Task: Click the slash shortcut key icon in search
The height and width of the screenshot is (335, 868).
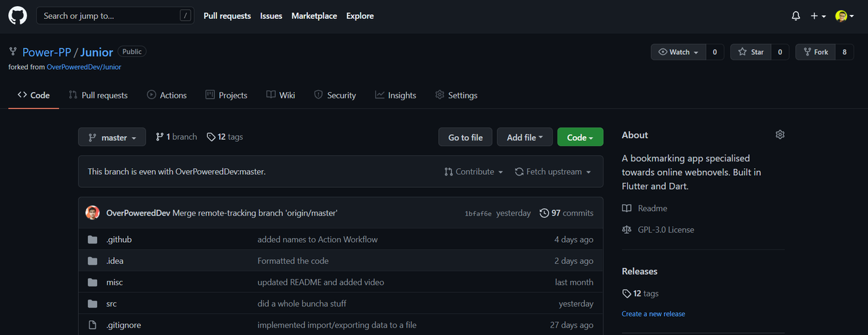Action: pos(185,16)
